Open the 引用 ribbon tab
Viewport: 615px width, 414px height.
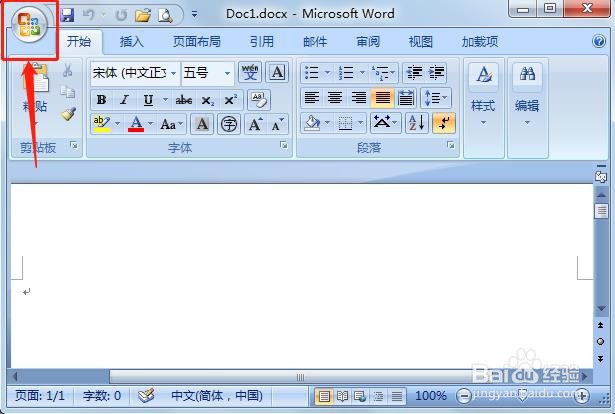coord(262,41)
